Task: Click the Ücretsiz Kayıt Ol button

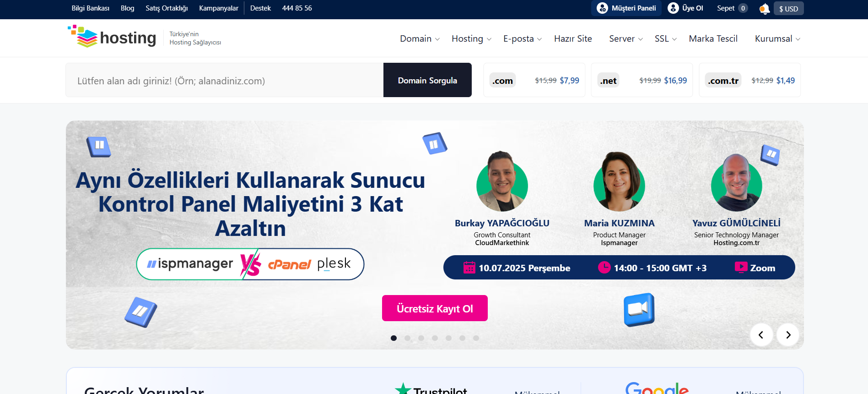Action: [x=435, y=308]
